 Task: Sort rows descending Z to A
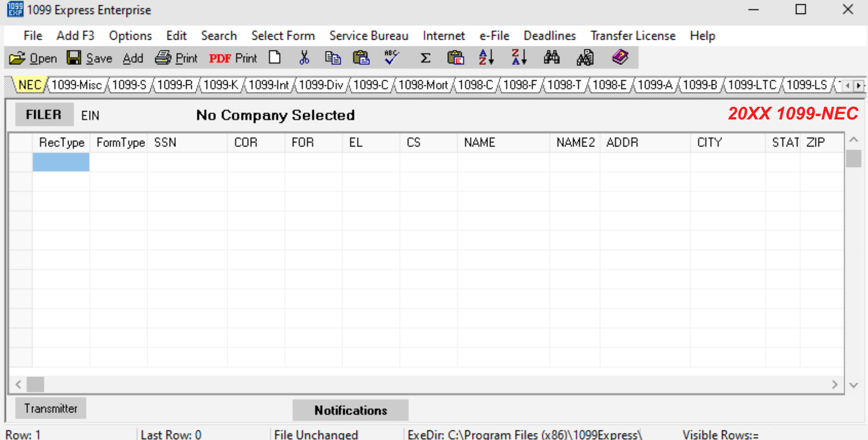pyautogui.click(x=519, y=57)
